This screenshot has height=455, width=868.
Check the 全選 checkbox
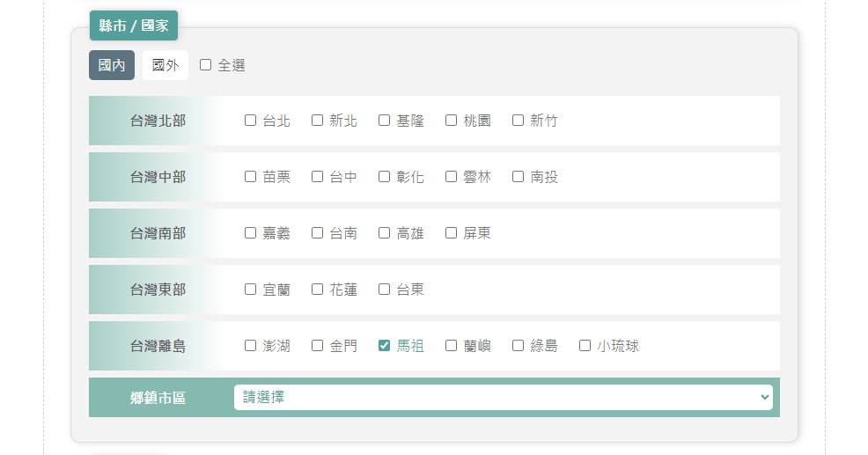coord(206,65)
